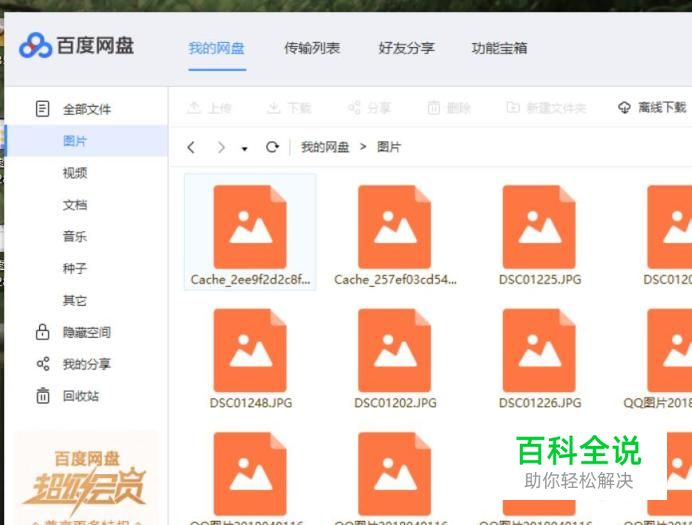692x525 pixels.
Task: Open the navigation history dropdown arrow
Action: 244,149
